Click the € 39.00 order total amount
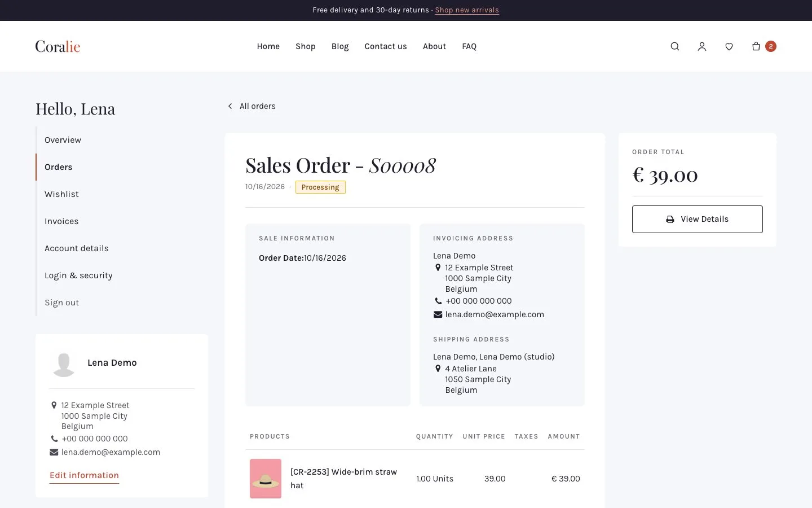Viewport: 812px width, 508px height. pos(665,175)
